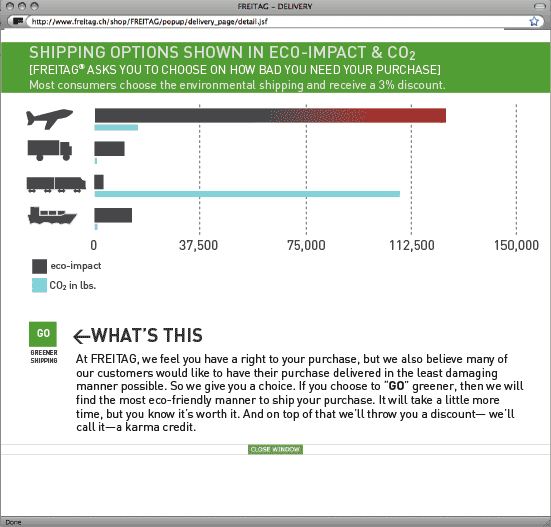Click the red end of airplane eco-impact bar
This screenshot has height=527, width=551.
pyautogui.click(x=406, y=116)
